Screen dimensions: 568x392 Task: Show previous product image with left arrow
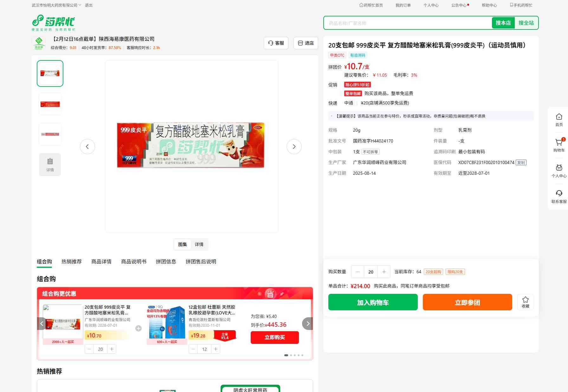[87, 147]
